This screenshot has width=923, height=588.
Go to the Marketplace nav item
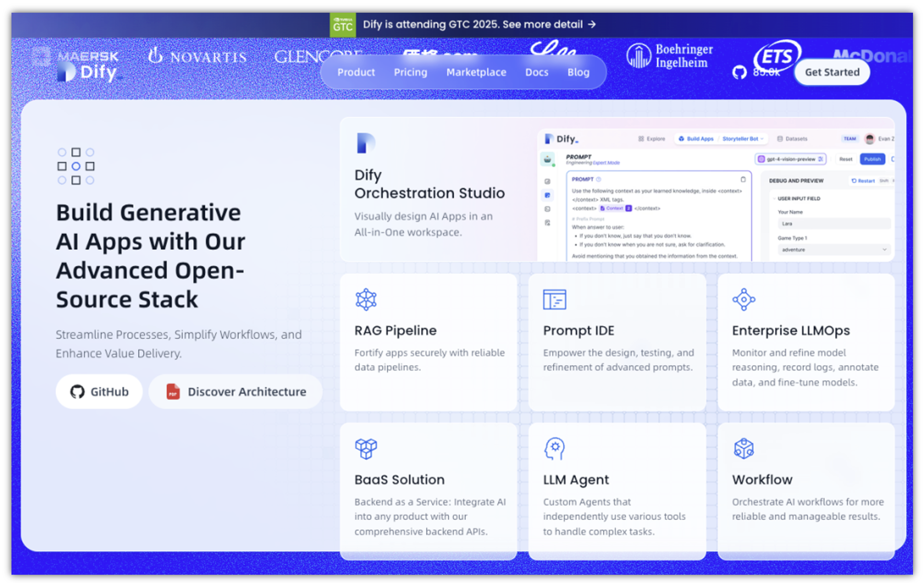(476, 72)
